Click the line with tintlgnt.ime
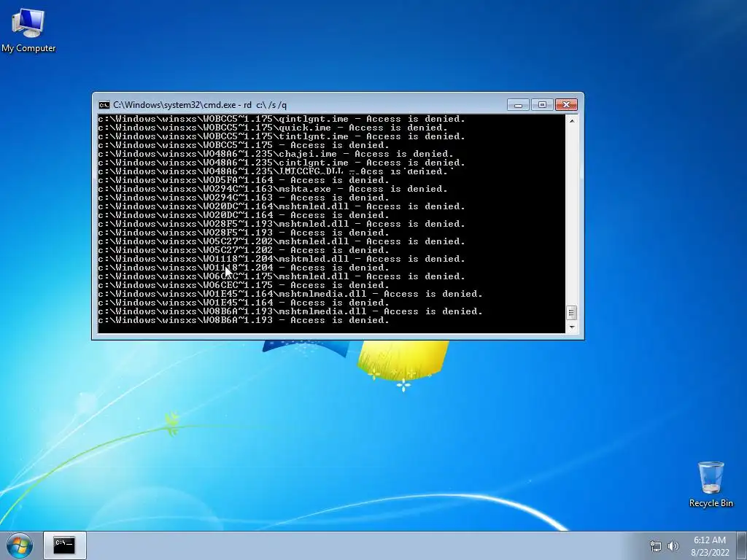747x560 pixels. click(282, 136)
